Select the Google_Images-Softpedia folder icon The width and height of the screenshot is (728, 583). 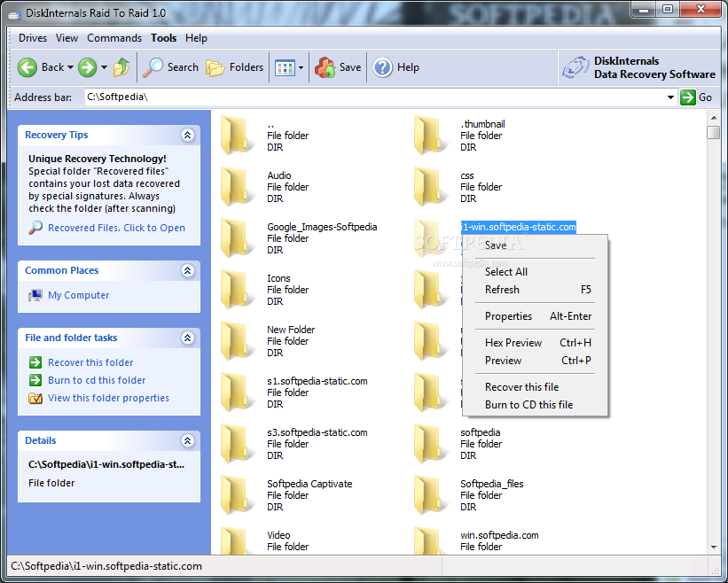[238, 238]
